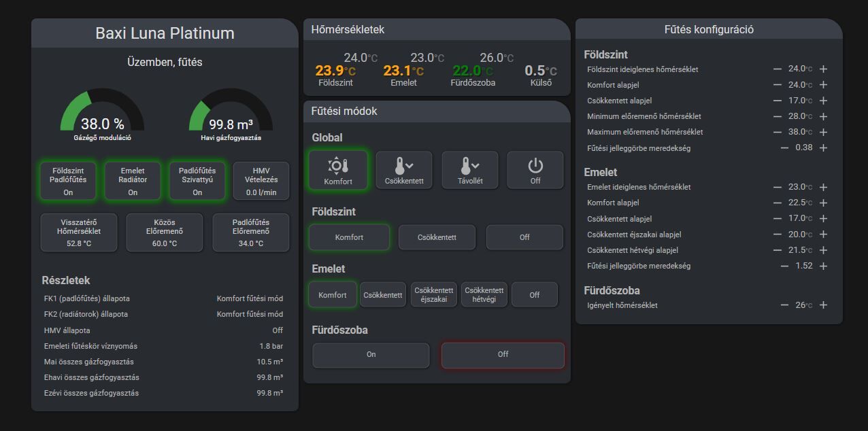This screenshot has height=431, width=868.
Task: Open Közös Előremenő 60.0 °C tile
Action: pyautogui.click(x=165, y=232)
